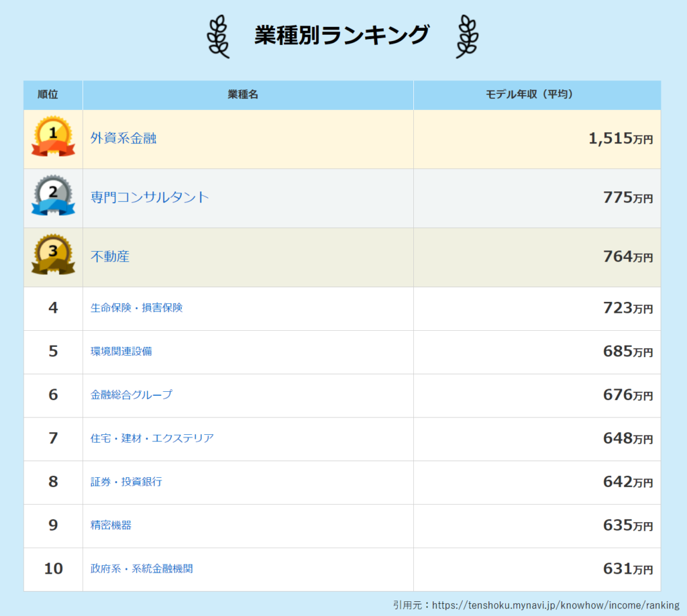Click the 精密機器 industry link
Image resolution: width=687 pixels, height=616 pixels.
pos(111,525)
